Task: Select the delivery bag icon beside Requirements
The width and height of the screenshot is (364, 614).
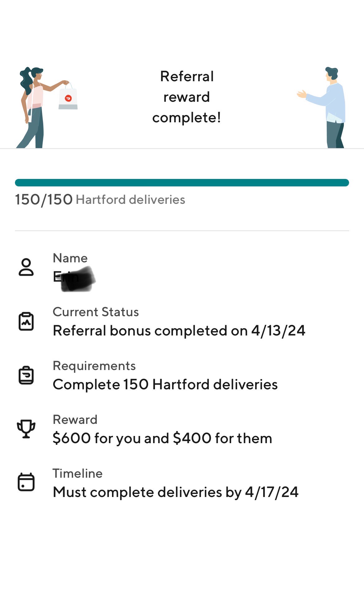Action: [26, 375]
